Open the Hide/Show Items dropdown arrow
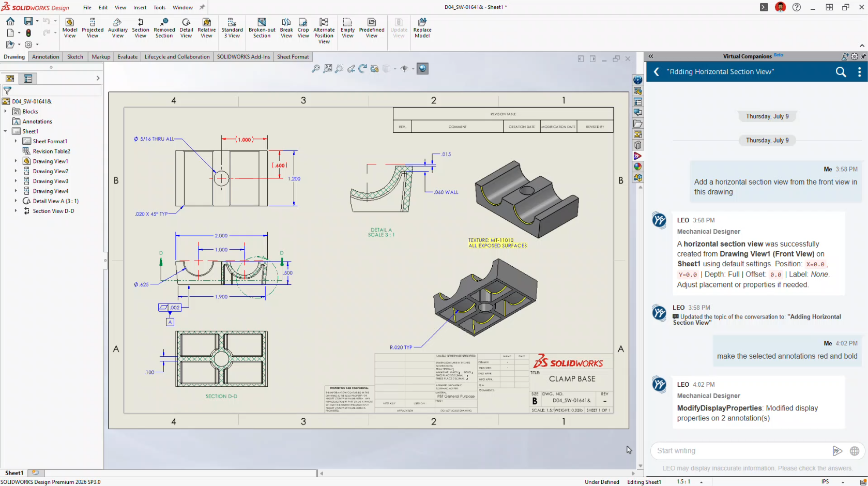Screen dimensions: 868x486 click(413, 69)
